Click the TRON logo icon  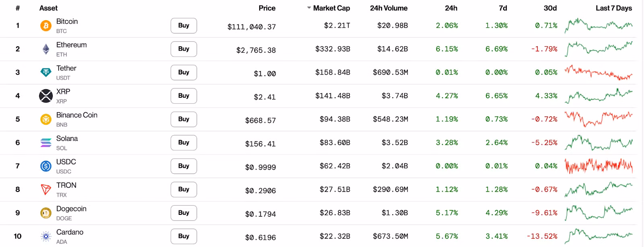coord(46,189)
